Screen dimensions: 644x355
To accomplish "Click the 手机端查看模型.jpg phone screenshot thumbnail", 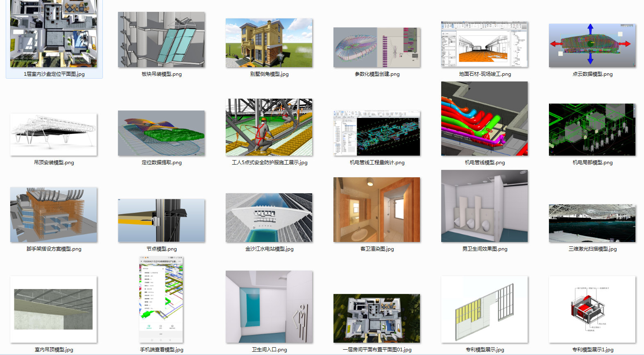I will tap(161, 300).
